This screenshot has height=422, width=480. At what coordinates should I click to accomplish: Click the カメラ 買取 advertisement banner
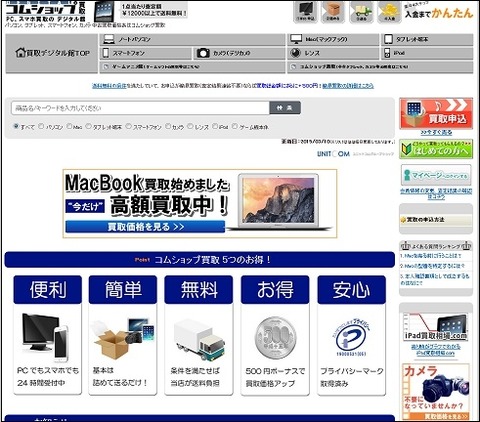436,392
